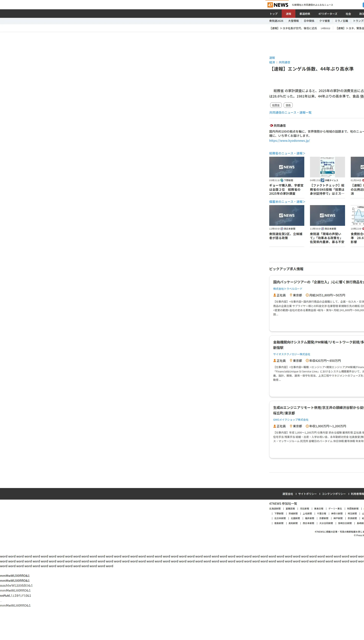Click the 47NEWS logo in header
Image resolution: width=364 pixels, height=640 pixels.
click(x=278, y=5)
